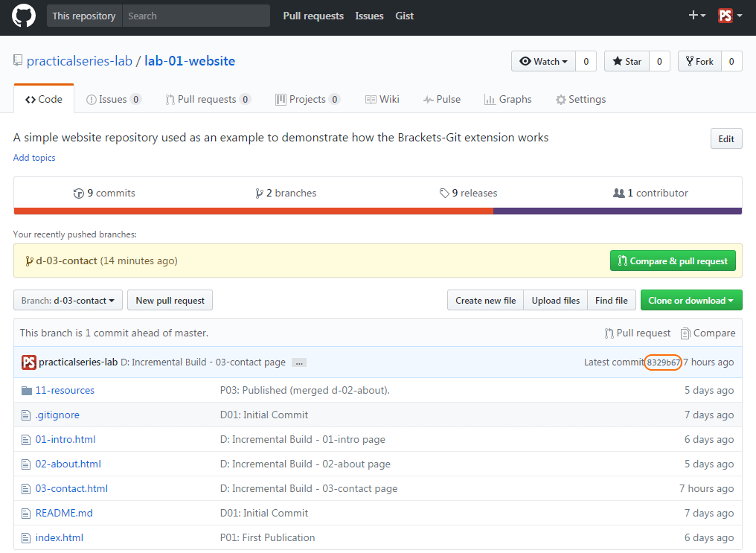
Task: Click Find file
Action: (612, 301)
